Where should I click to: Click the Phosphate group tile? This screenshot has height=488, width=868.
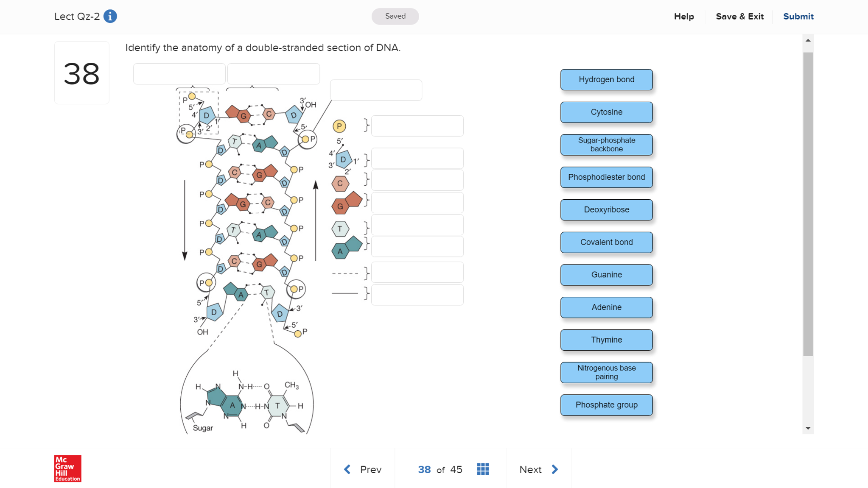pos(606,405)
